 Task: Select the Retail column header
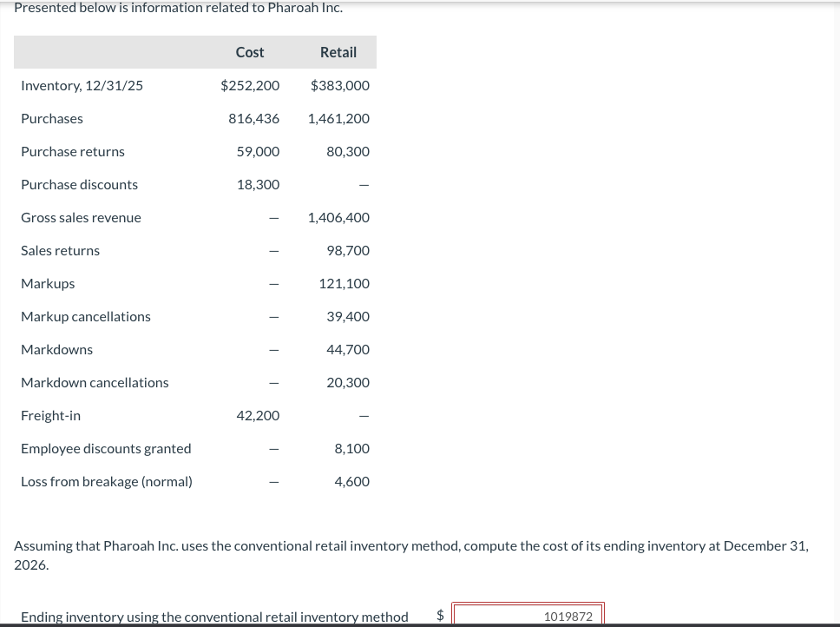[338, 52]
